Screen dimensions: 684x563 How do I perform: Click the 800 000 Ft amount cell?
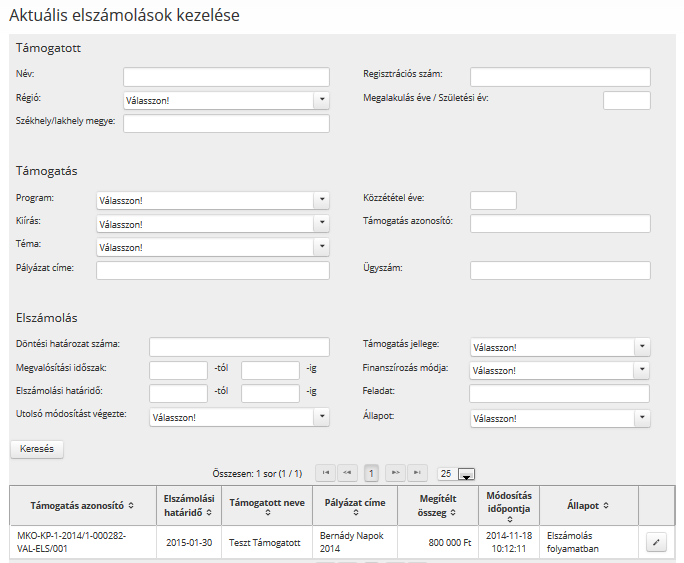tap(438, 542)
